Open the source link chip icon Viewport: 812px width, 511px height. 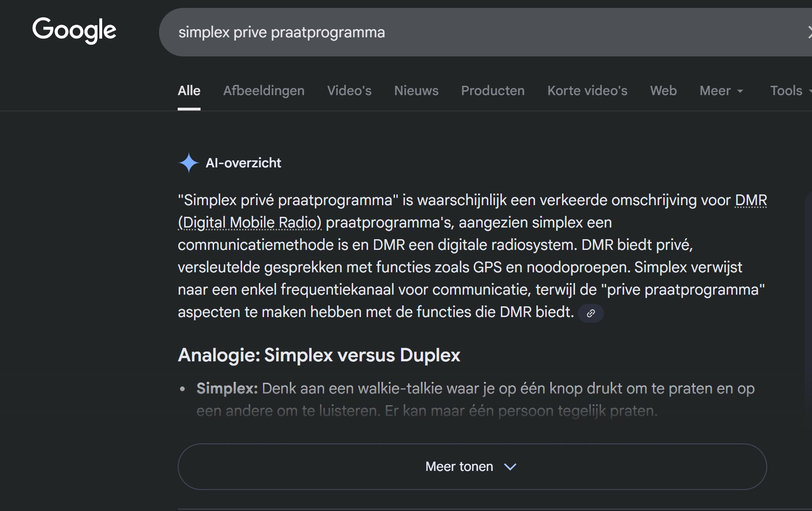590,313
